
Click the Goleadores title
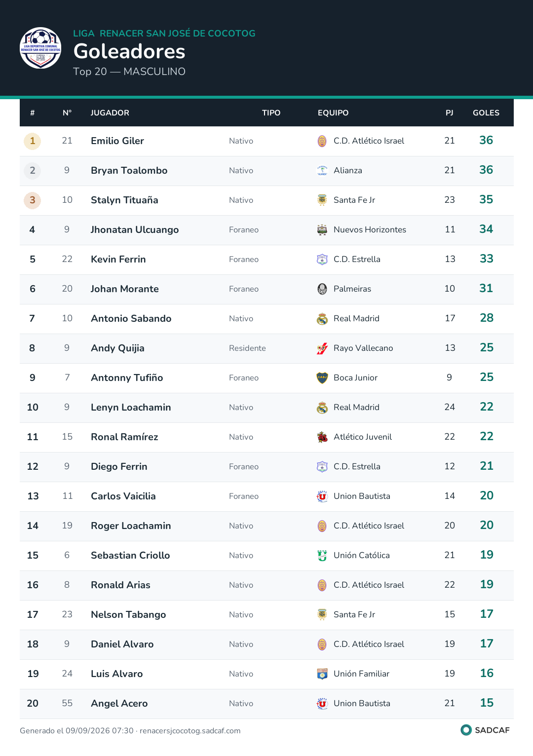[x=129, y=51]
